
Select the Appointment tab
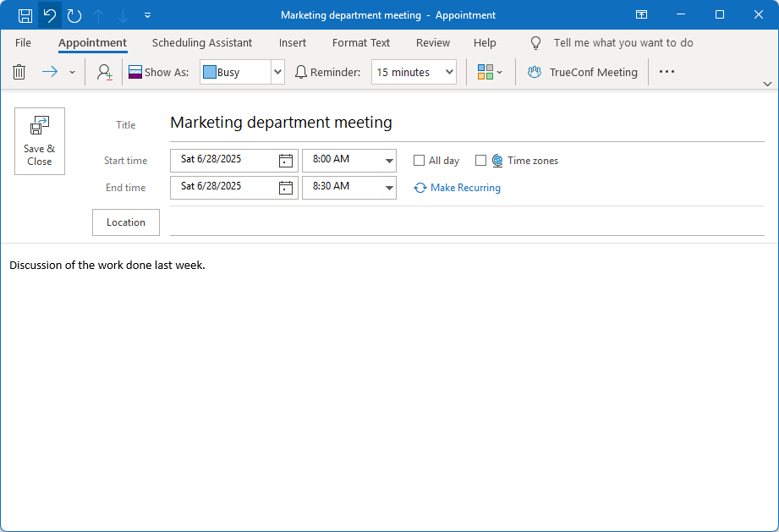coord(92,43)
